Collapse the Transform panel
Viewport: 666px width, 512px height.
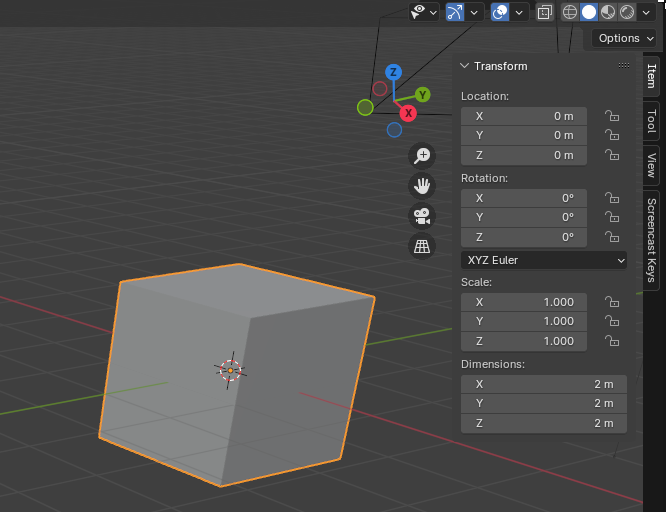465,66
